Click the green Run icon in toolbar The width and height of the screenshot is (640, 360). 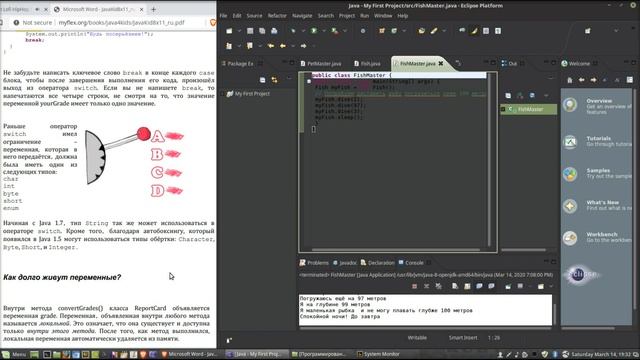tap(314, 31)
